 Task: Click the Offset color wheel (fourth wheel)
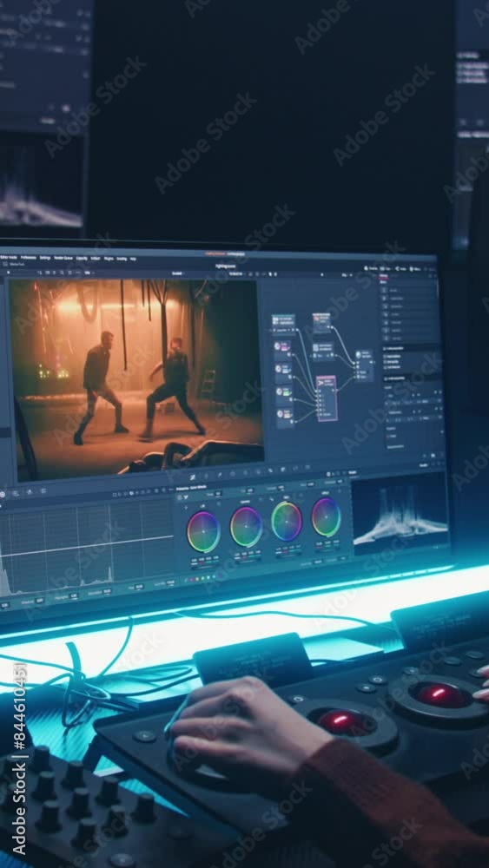coord(327,517)
